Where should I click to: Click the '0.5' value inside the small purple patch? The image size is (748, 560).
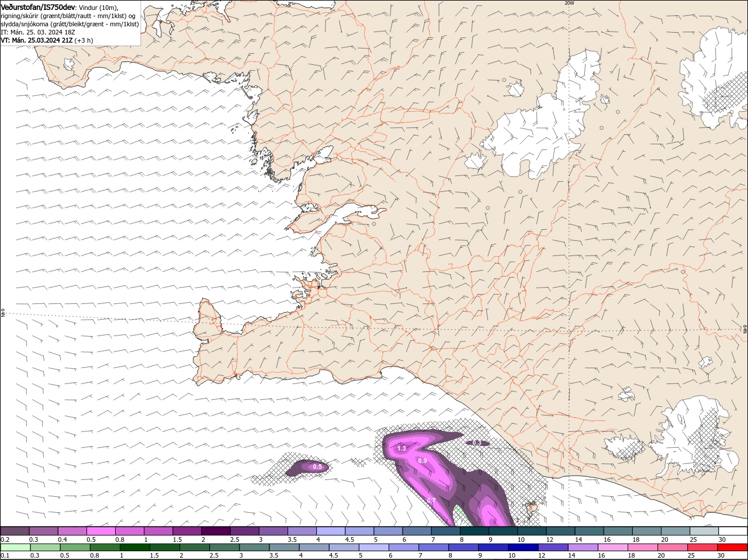coord(317,466)
